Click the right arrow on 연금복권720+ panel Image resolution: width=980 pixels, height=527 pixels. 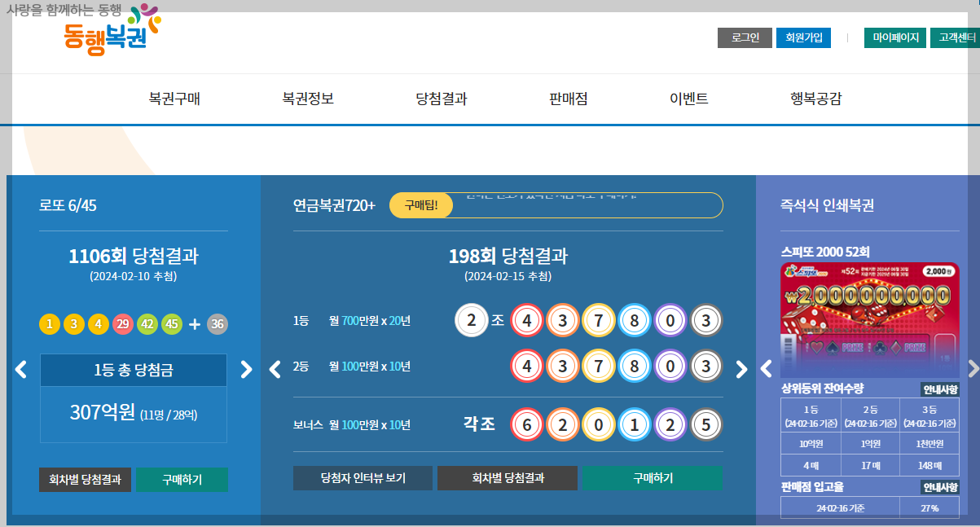(741, 369)
